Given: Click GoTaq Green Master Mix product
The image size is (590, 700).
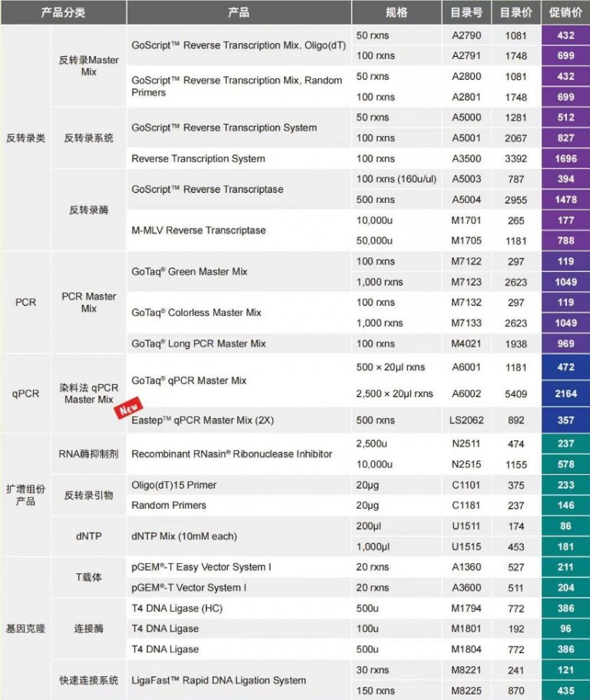Looking at the screenshot, I should point(189,271).
